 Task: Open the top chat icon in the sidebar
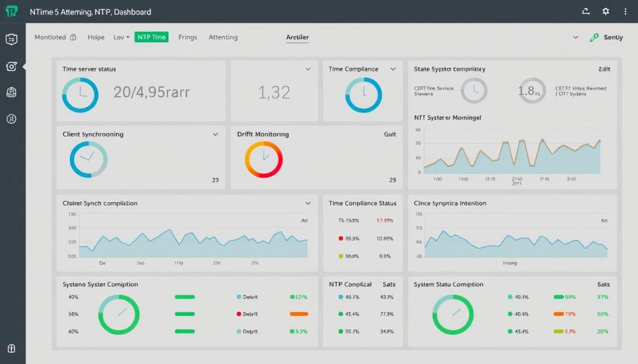click(11, 39)
